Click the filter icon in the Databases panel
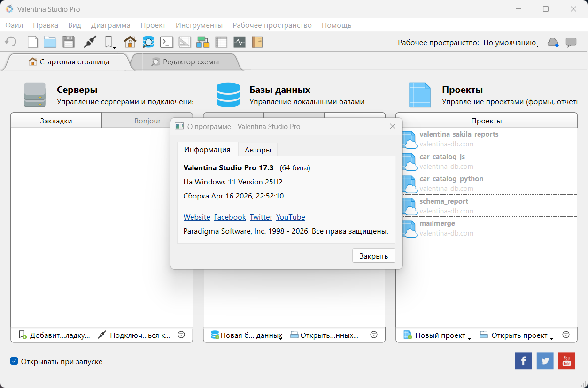Image resolution: width=588 pixels, height=388 pixels. coord(374,335)
